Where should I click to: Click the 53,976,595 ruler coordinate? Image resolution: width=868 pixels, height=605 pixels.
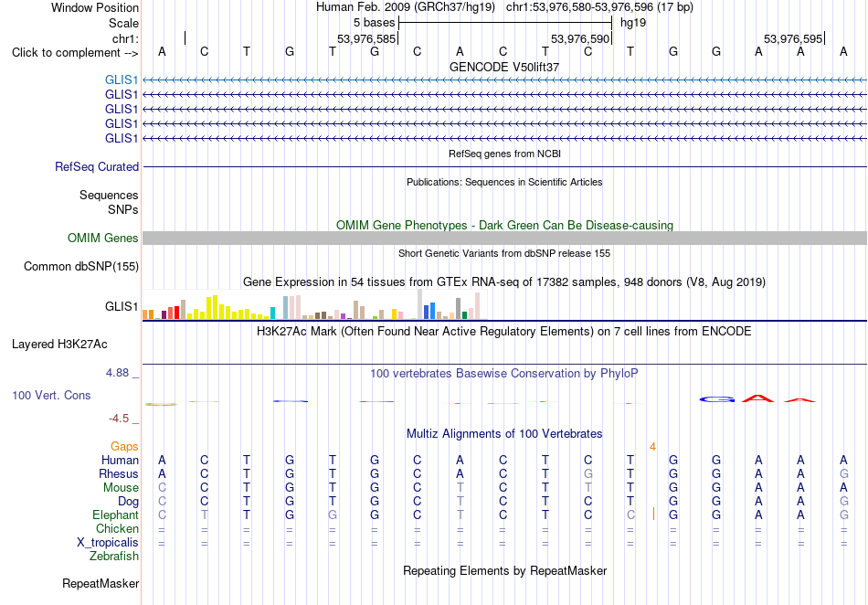(793, 38)
